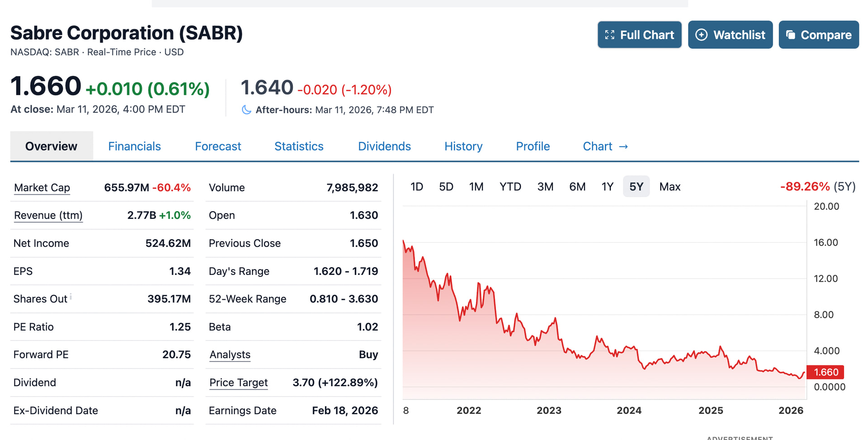Screen dimensions: 868x440
Task: Click the Watchlist plus circle icon
Action: click(701, 35)
